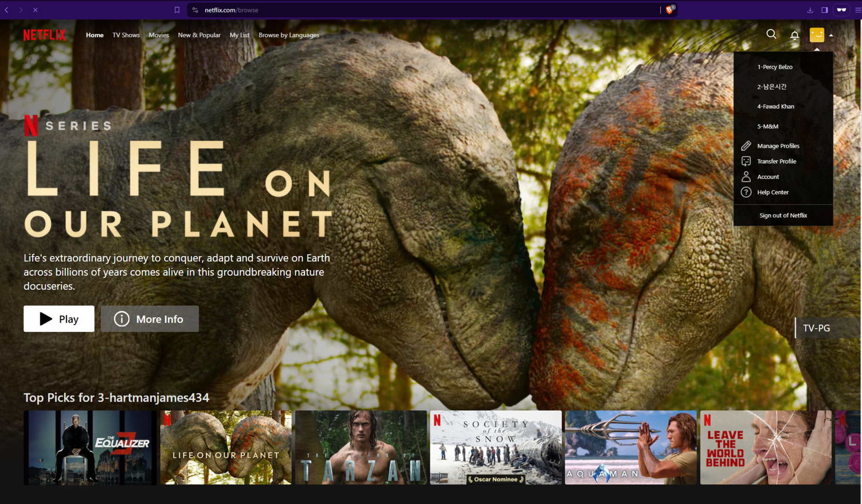Click the Account person icon
862x504 pixels.
(746, 176)
